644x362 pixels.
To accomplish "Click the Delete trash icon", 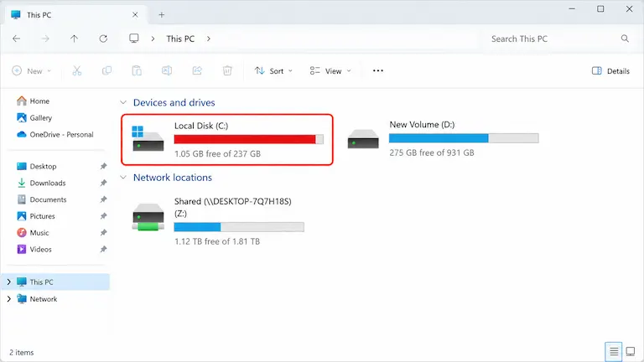I will [227, 70].
